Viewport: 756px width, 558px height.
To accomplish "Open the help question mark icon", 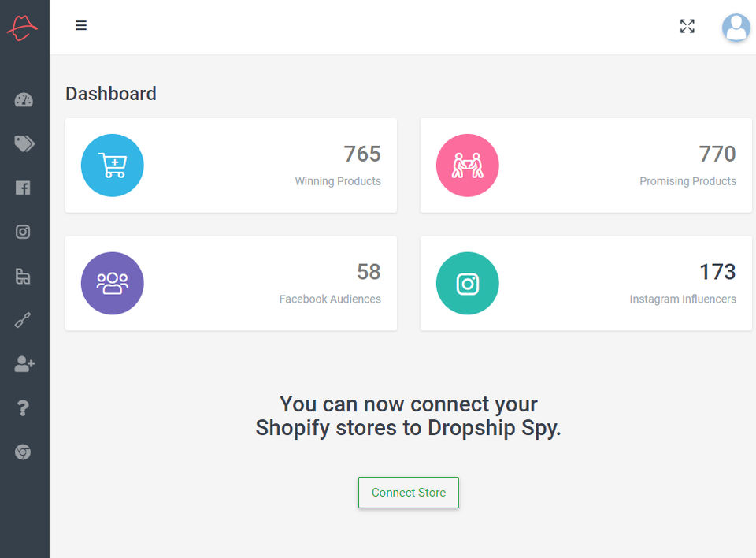I will [23, 408].
